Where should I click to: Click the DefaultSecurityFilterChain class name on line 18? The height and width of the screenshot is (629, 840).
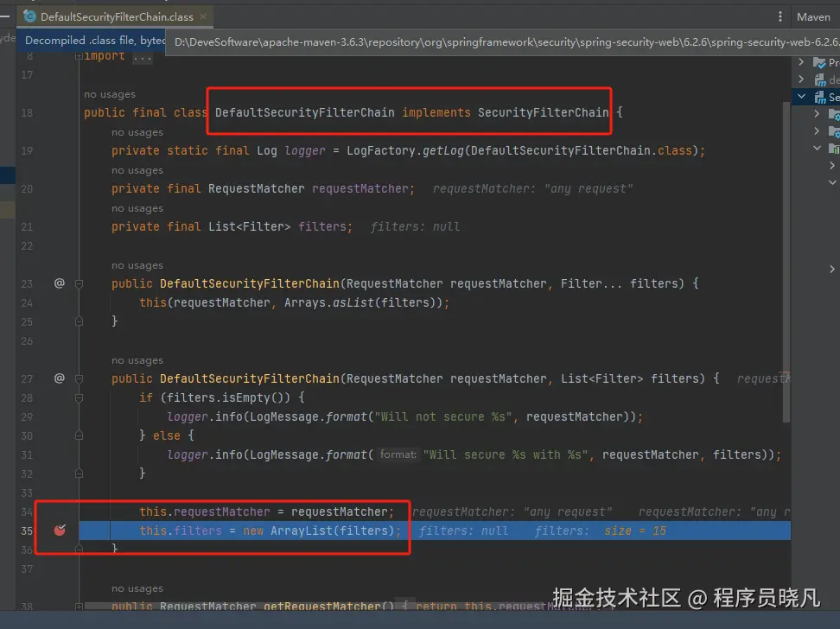pyautogui.click(x=305, y=112)
